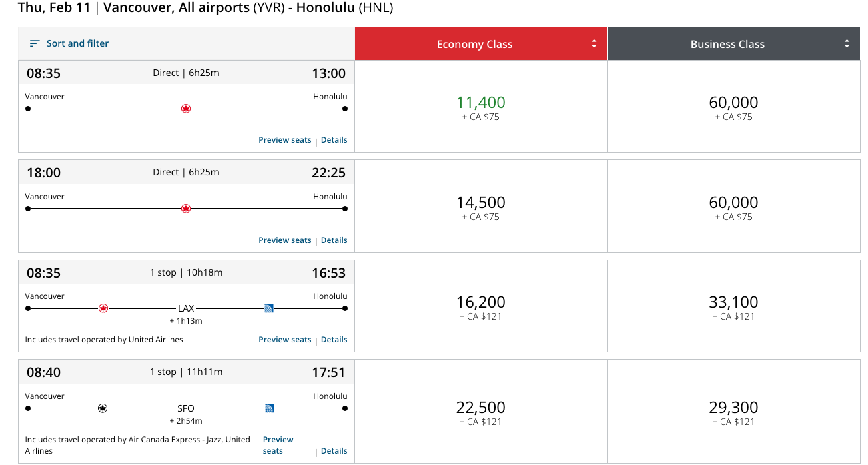The height and width of the screenshot is (465, 868).
Task: Open Details for the 08:35 direct flight
Action: 334,139
